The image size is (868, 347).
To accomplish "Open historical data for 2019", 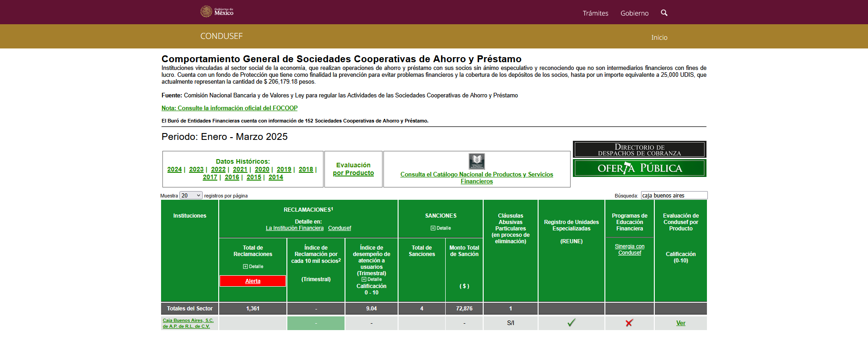I will click(x=284, y=170).
